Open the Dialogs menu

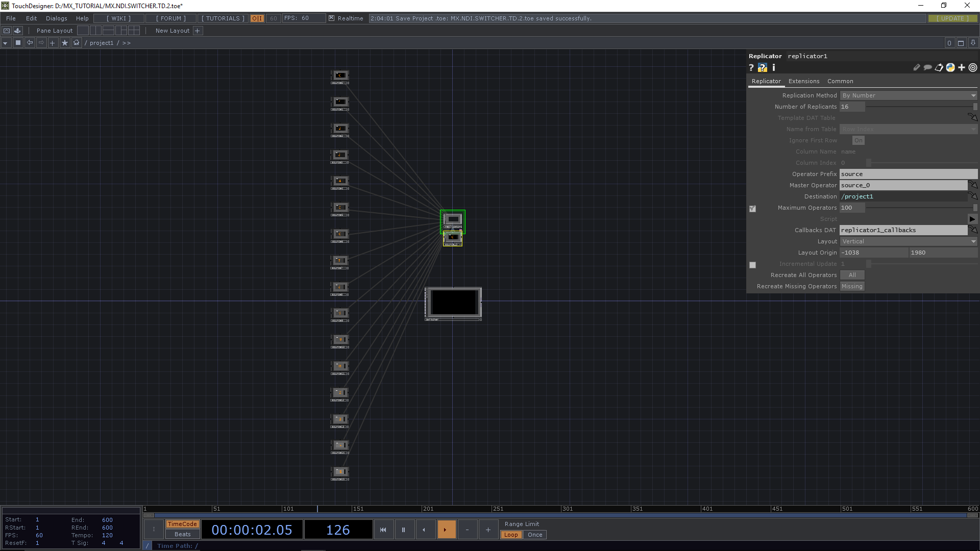(x=56, y=18)
